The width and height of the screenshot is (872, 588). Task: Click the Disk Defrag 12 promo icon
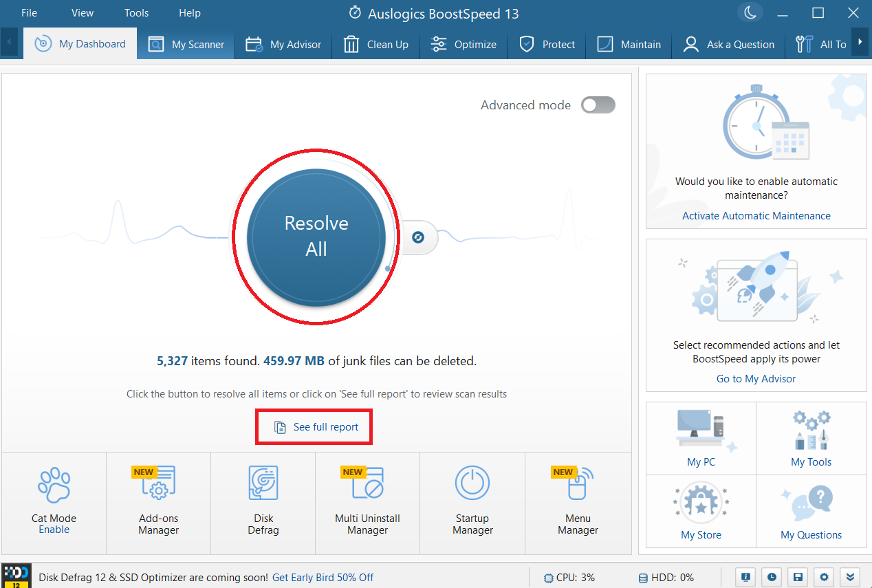[x=15, y=576]
